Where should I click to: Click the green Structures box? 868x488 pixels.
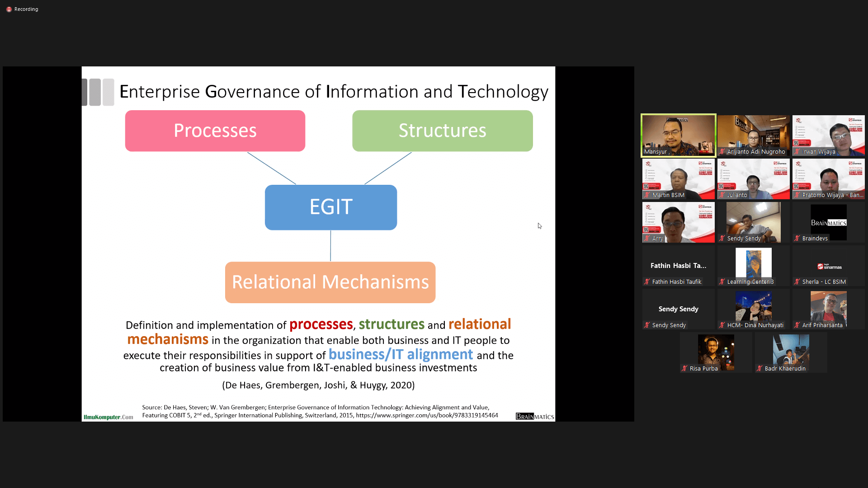tap(442, 131)
